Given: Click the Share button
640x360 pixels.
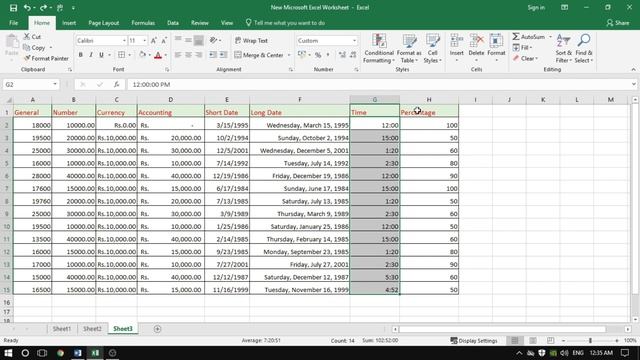Looking at the screenshot, I should [x=618, y=23].
